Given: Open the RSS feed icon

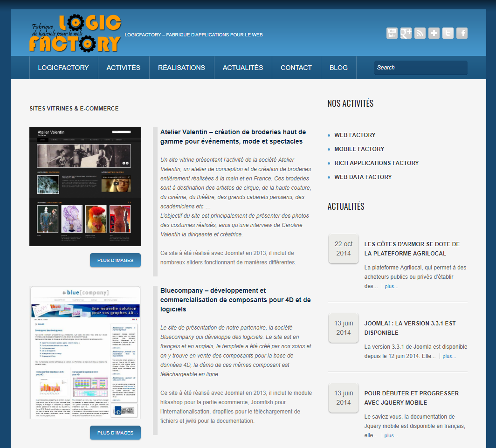Looking at the screenshot, I should tap(420, 33).
